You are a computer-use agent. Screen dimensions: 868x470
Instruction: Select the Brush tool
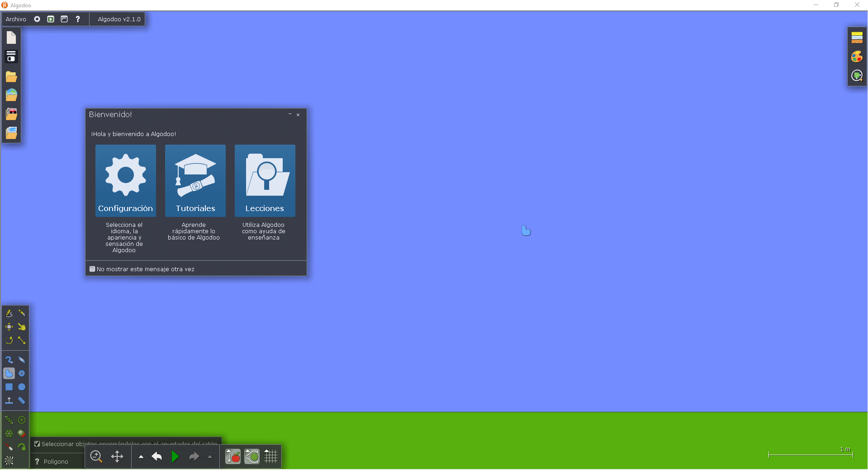[9, 360]
